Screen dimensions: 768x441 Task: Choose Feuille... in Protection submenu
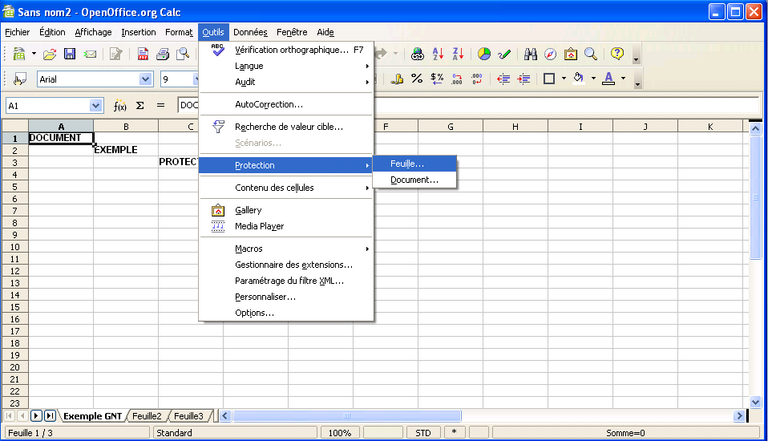click(x=414, y=164)
